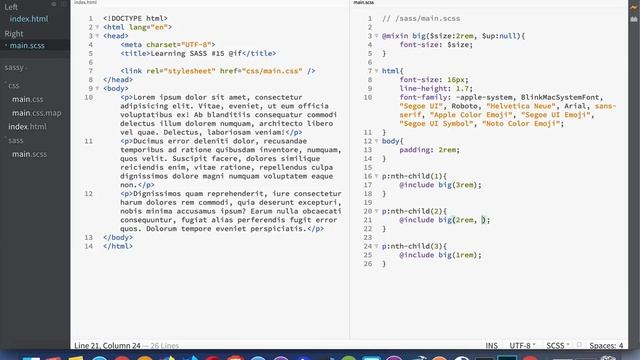This screenshot has width=640, height=360.
Task: Click the index.html left pane header
Action: [85, 2]
